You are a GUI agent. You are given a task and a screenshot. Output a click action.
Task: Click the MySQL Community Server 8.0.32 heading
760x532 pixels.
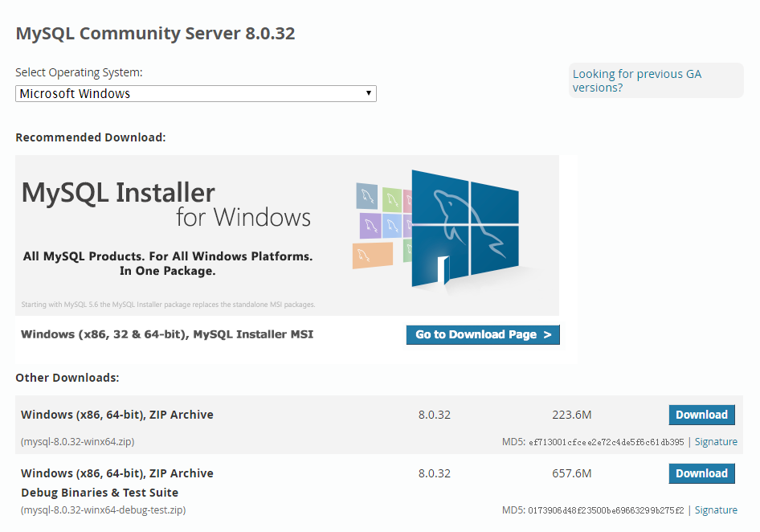pyautogui.click(x=155, y=34)
